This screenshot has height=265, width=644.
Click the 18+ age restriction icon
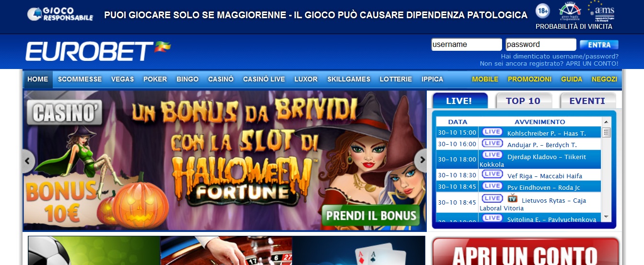pyautogui.click(x=542, y=11)
